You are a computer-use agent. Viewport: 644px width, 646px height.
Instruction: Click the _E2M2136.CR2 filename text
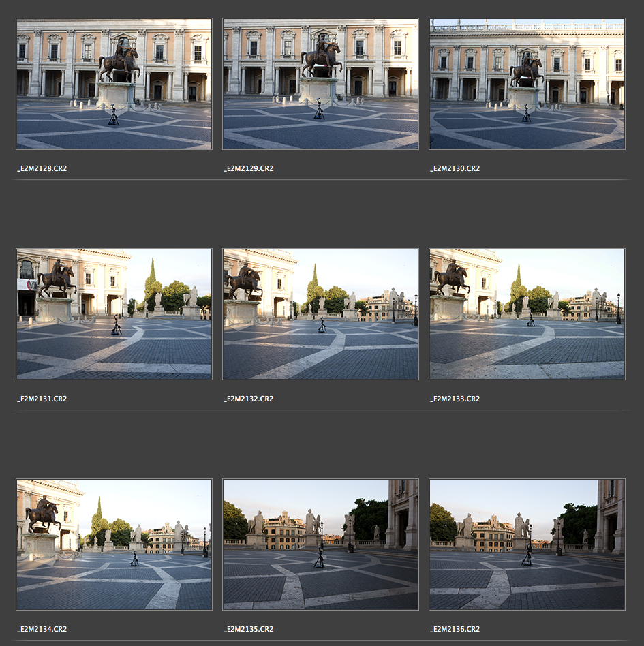pyautogui.click(x=455, y=629)
